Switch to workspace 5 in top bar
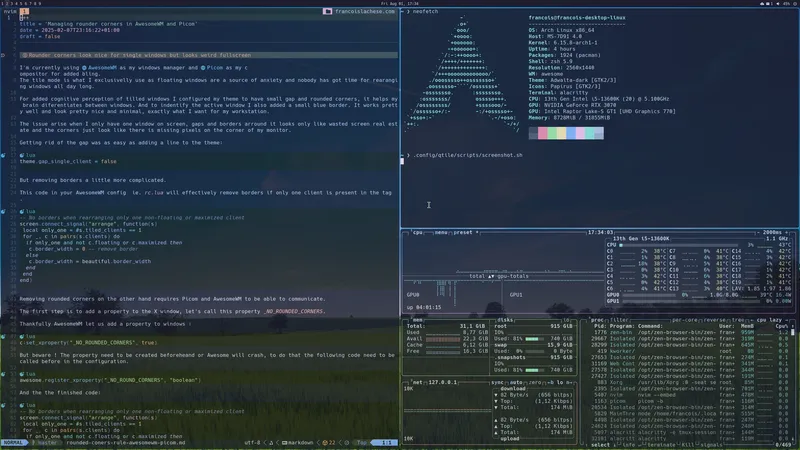 (20, 4)
